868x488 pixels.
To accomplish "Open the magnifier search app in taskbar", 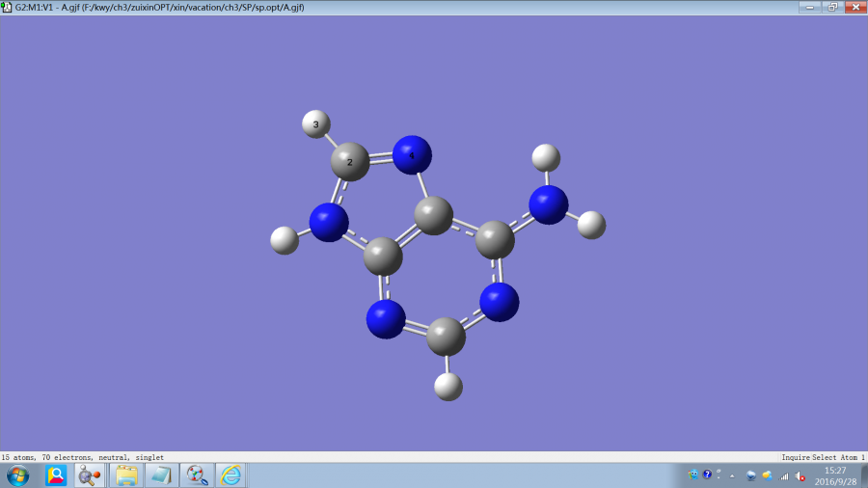I will (x=56, y=475).
